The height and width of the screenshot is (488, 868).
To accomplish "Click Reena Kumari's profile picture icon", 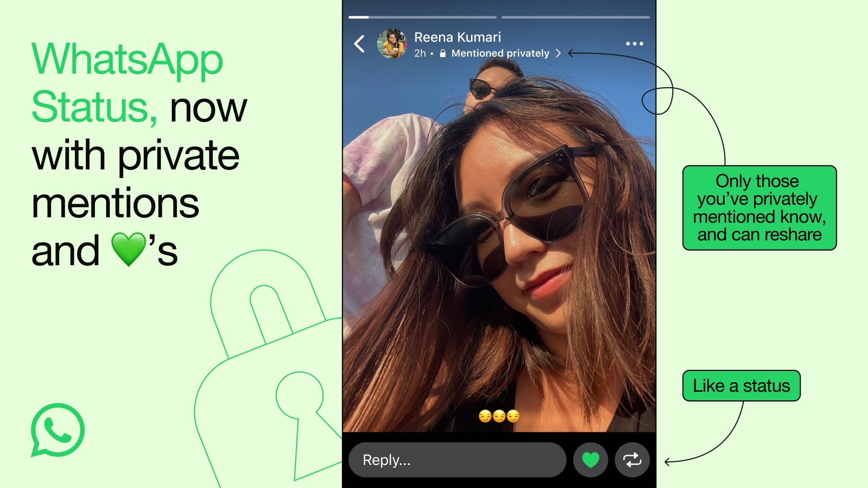I will click(x=391, y=43).
